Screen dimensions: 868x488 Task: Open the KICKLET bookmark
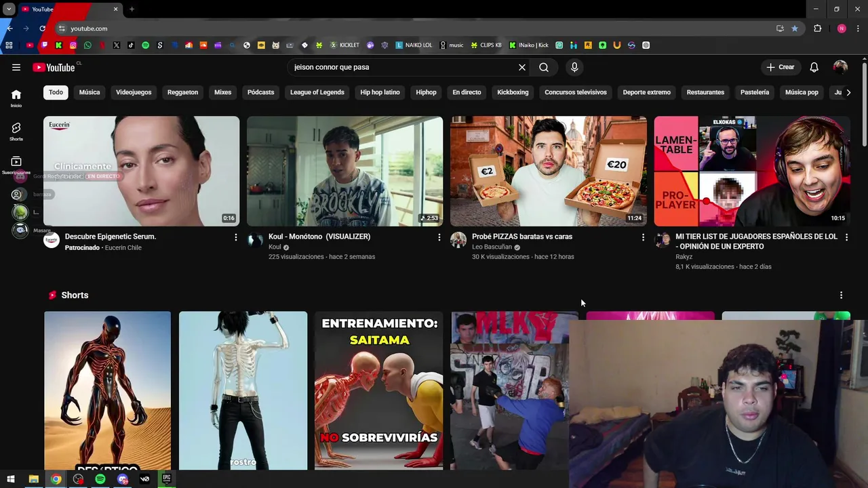point(344,45)
